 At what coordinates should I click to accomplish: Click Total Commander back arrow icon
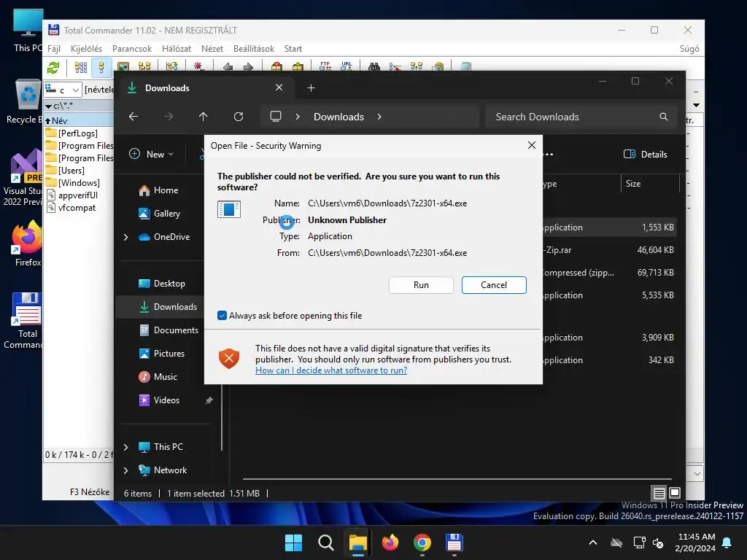click(x=228, y=67)
